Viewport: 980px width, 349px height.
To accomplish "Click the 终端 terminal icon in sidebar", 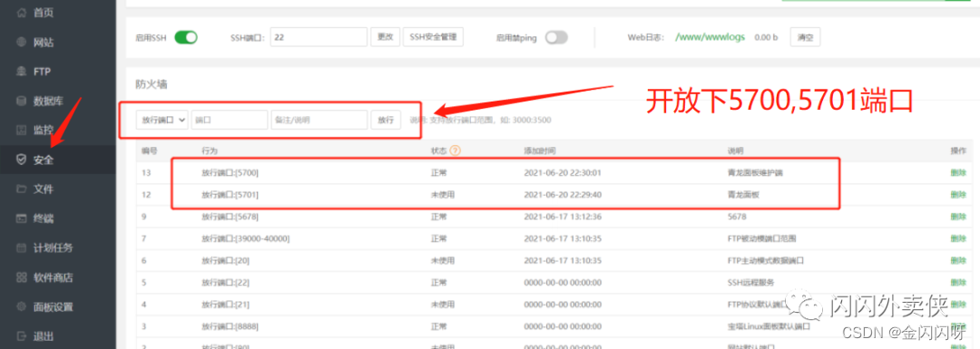I will click(21, 218).
